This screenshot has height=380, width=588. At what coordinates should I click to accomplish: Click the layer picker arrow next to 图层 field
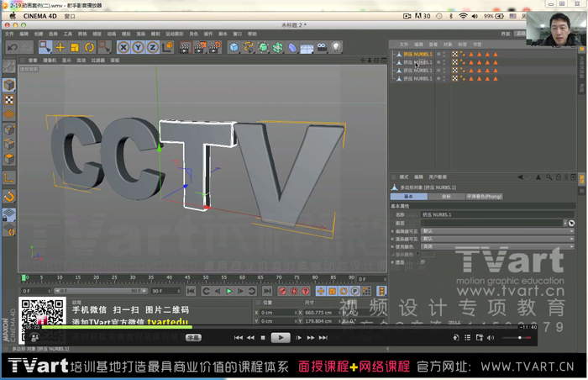571,223
